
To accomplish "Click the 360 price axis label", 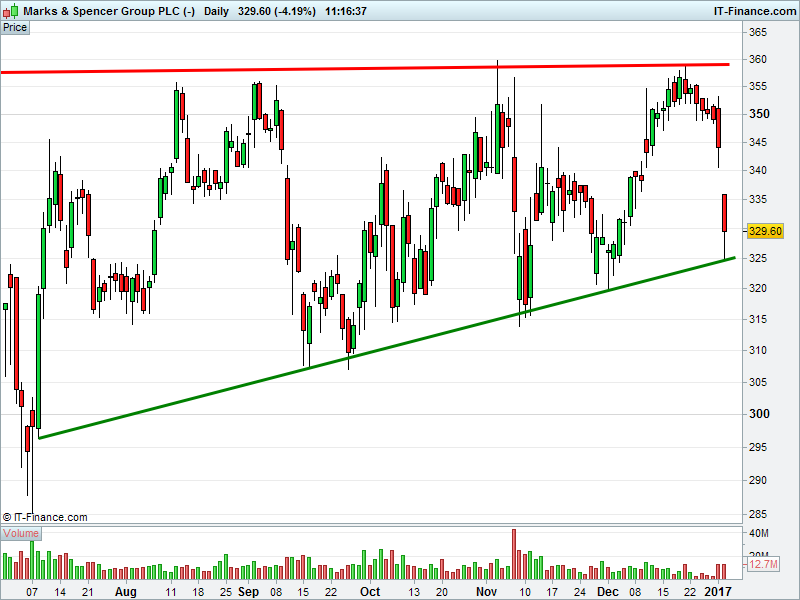I will pyautogui.click(x=758, y=60).
